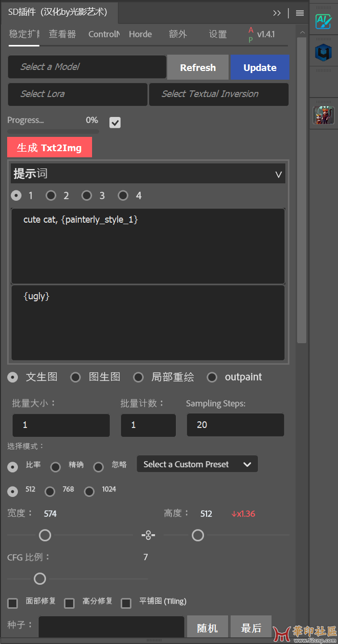
Task: Switch to 稳定扩散 tab
Action: pyautogui.click(x=24, y=34)
